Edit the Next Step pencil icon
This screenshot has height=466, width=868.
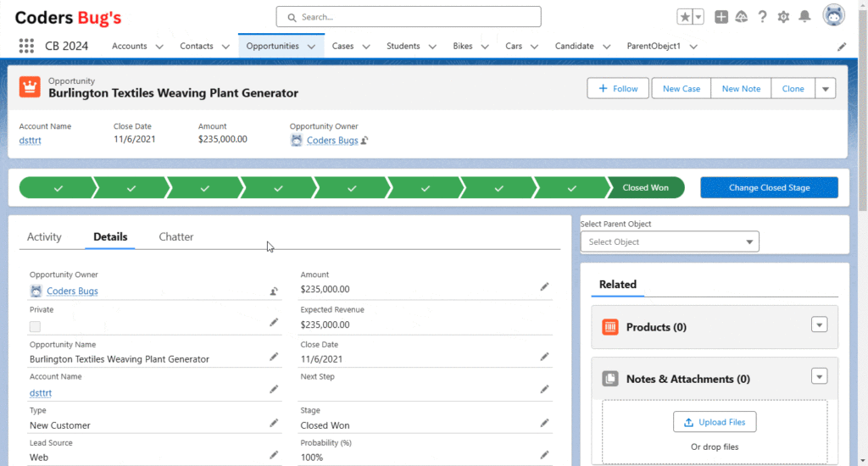(x=545, y=389)
